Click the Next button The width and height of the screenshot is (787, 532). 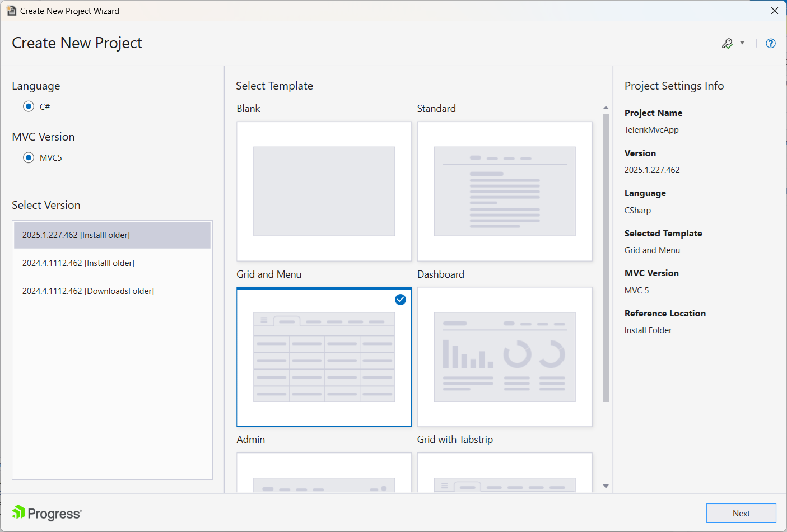tap(741, 513)
